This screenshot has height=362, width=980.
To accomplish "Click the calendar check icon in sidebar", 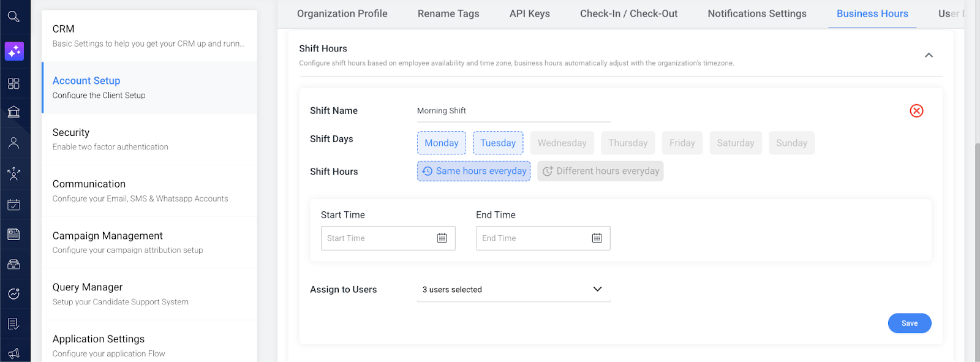I will point(13,205).
